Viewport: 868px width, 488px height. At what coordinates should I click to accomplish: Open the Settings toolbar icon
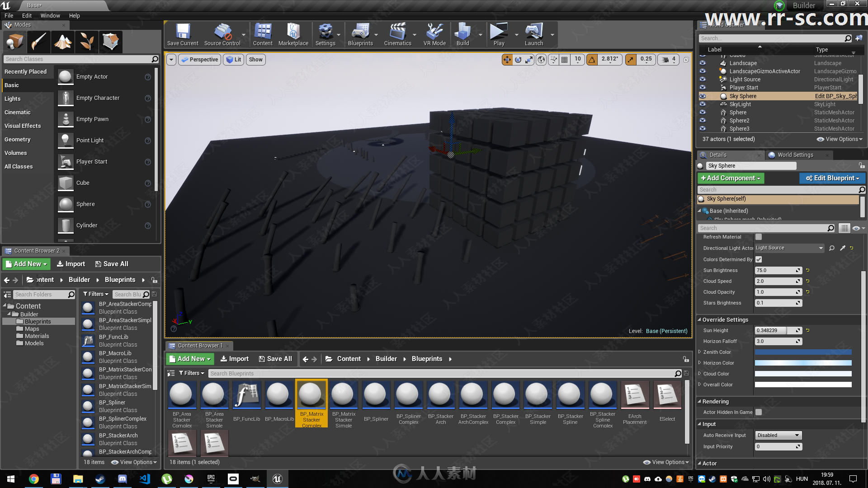325,35
